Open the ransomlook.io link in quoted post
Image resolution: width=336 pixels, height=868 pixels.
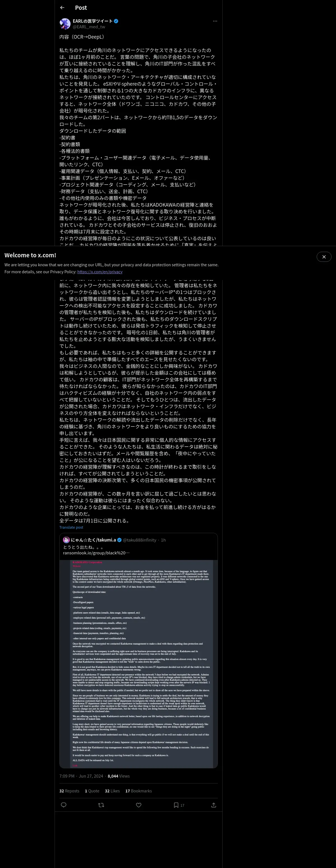point(96,553)
